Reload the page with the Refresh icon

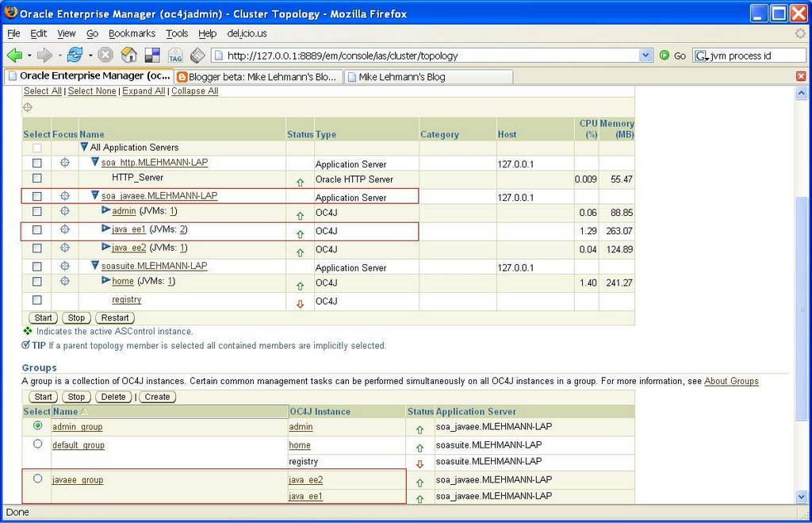tap(75, 55)
